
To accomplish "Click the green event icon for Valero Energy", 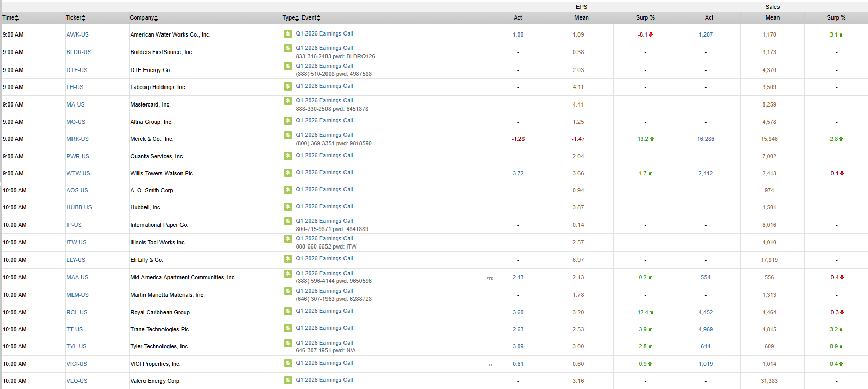I will click(x=288, y=380).
